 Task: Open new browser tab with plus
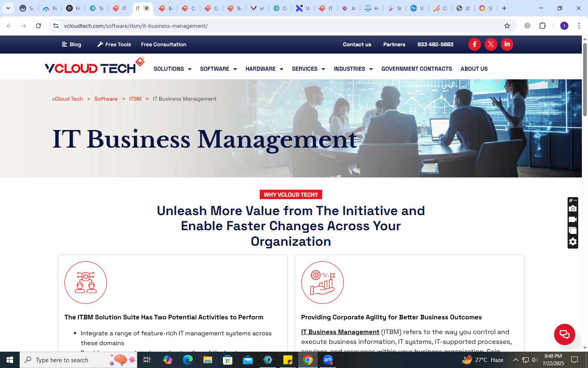click(x=504, y=8)
